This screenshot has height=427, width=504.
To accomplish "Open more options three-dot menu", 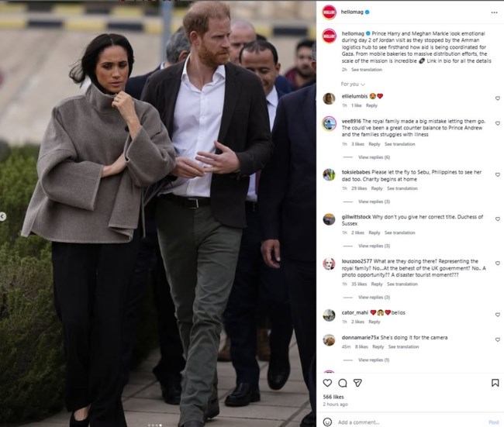I will pyautogui.click(x=495, y=12).
